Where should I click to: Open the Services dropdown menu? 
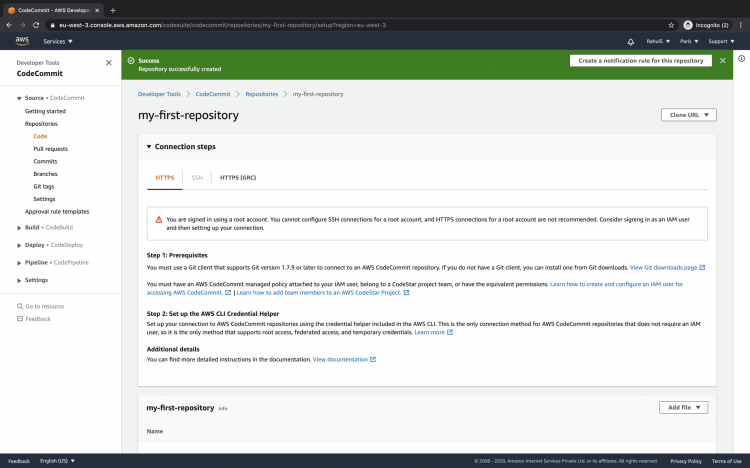(x=58, y=42)
